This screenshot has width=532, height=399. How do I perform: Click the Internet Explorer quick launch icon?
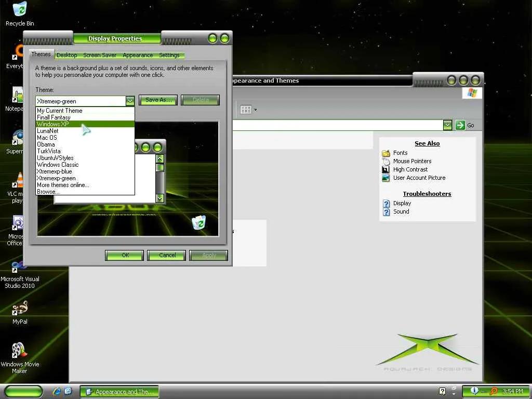pos(57,391)
